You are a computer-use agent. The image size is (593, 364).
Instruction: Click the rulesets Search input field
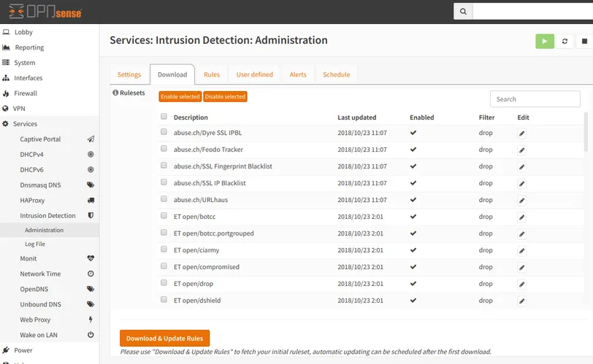coord(535,99)
